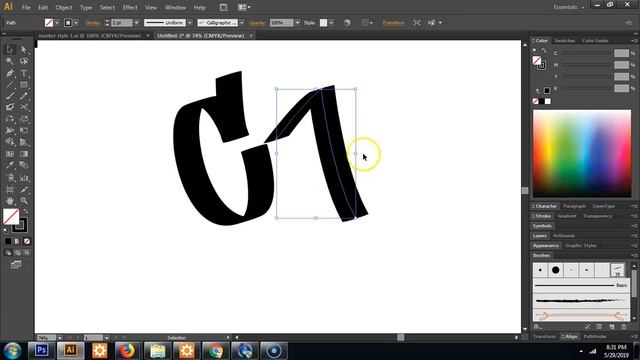Image resolution: width=640 pixels, height=360 pixels.
Task: Pick the Magic Wand tool
Action: click(10, 61)
